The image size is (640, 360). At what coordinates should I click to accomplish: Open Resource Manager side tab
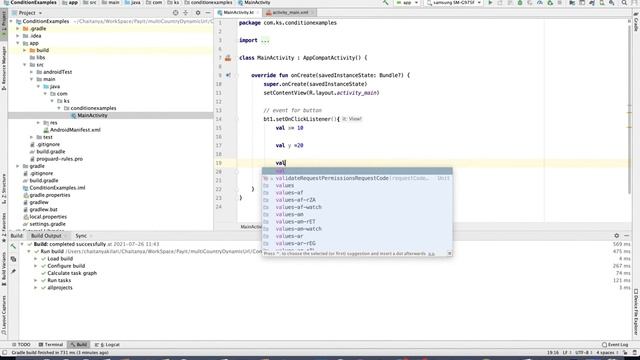[4, 68]
